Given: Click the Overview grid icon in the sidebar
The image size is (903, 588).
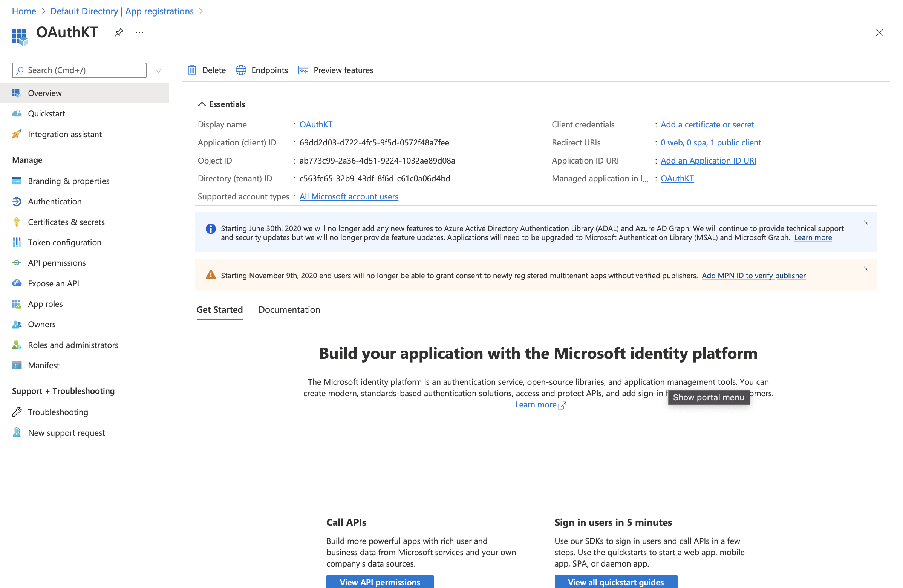Looking at the screenshot, I should pos(16,93).
